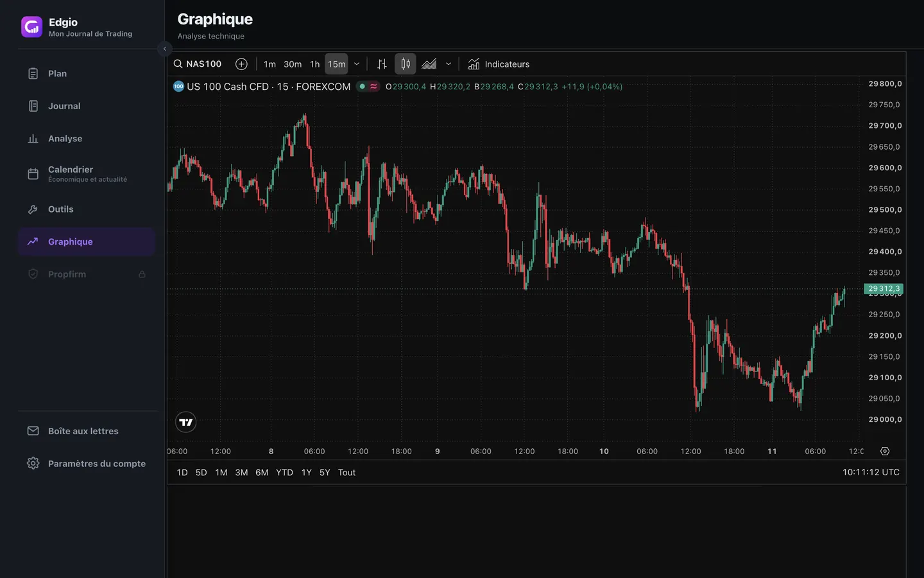The width and height of the screenshot is (924, 578).
Task: Choose the area chart style icon
Action: 429,64
